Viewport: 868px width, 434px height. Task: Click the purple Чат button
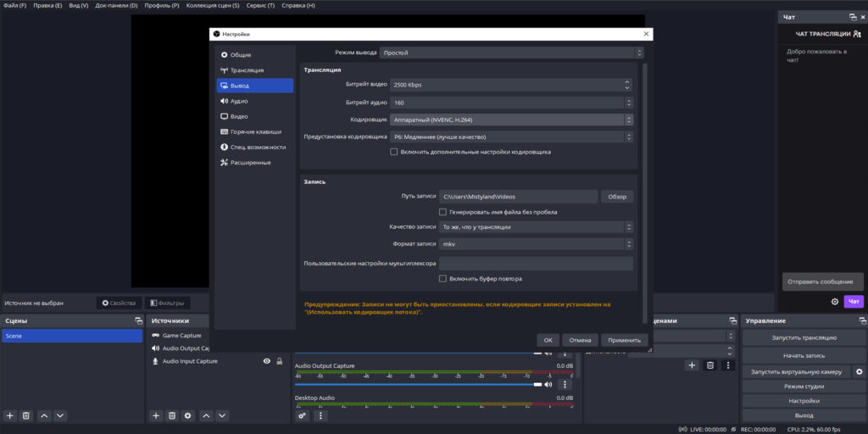tap(854, 302)
